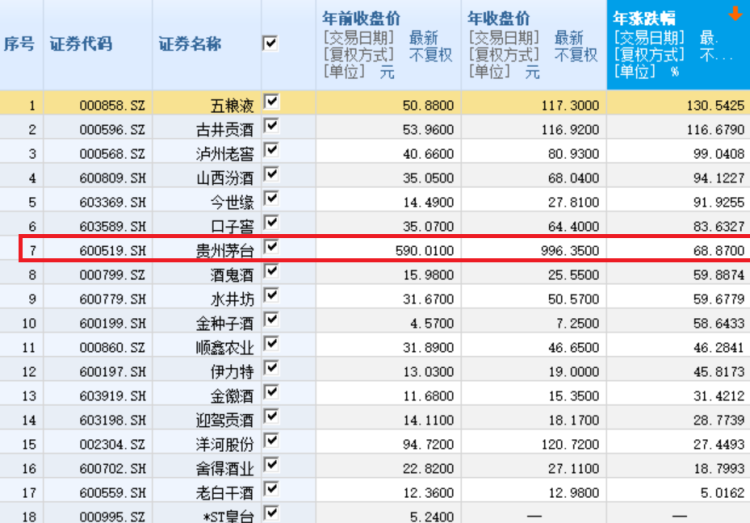Image resolution: width=750 pixels, height=523 pixels.
Task: Sort by the 序号 column header
Action: click(x=19, y=44)
